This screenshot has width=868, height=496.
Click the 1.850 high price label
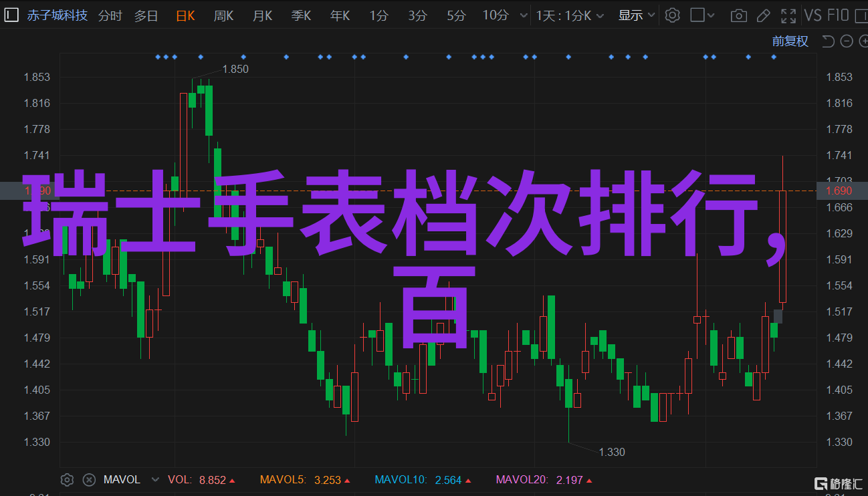(x=235, y=69)
